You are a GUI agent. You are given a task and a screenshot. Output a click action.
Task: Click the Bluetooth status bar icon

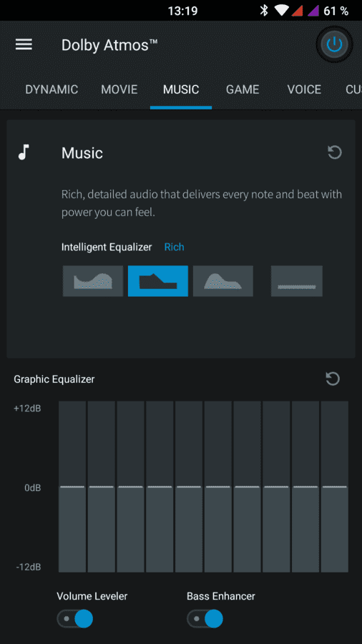(x=264, y=11)
